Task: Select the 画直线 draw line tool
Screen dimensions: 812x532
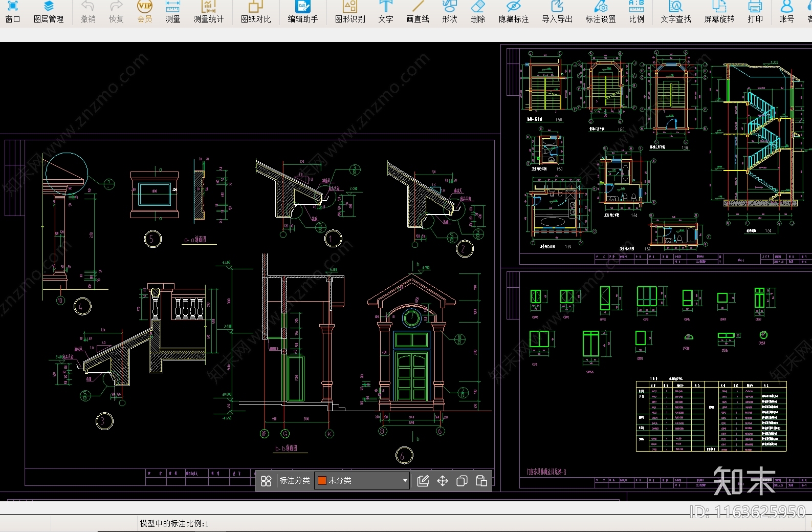Action: point(418,12)
